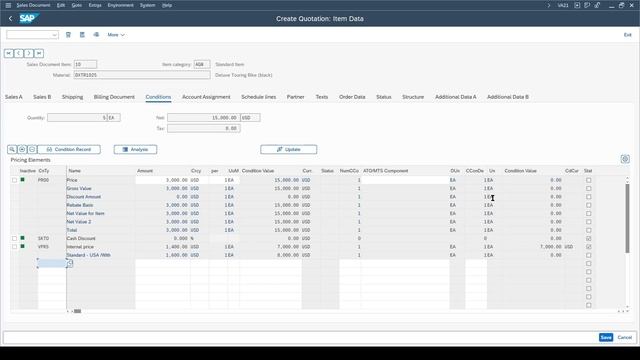Toggle Stat checkbox on Standard - USA row
The width and height of the screenshot is (640, 360).
[x=589, y=255]
